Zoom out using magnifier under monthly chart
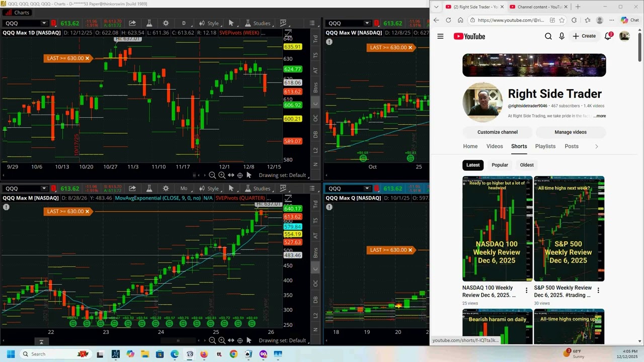The image size is (644, 362). tap(212, 340)
